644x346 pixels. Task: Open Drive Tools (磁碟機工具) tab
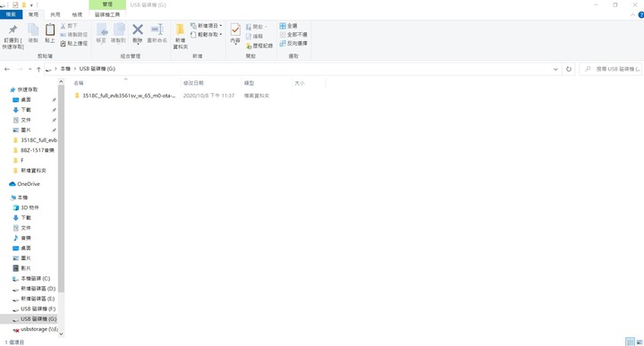(x=107, y=15)
